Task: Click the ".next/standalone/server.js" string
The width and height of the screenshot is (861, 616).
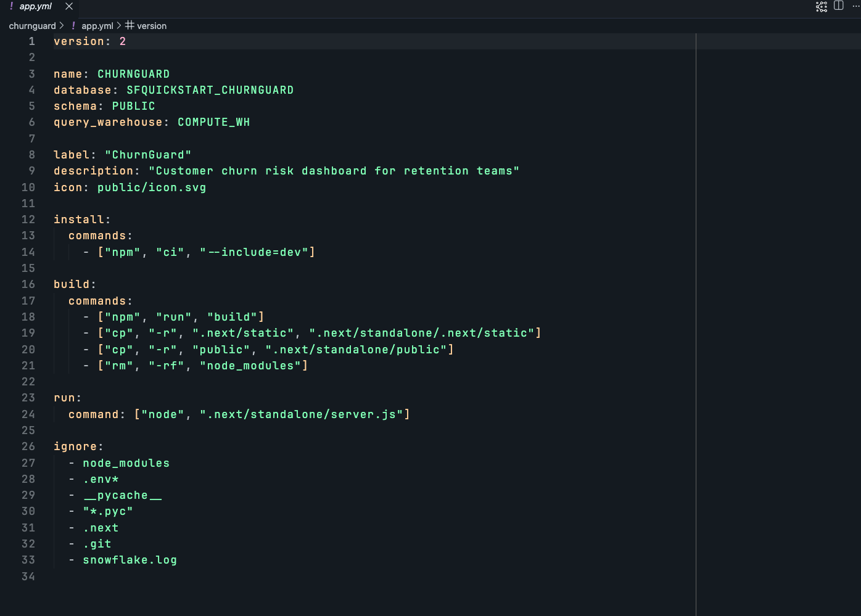Action: [301, 414]
